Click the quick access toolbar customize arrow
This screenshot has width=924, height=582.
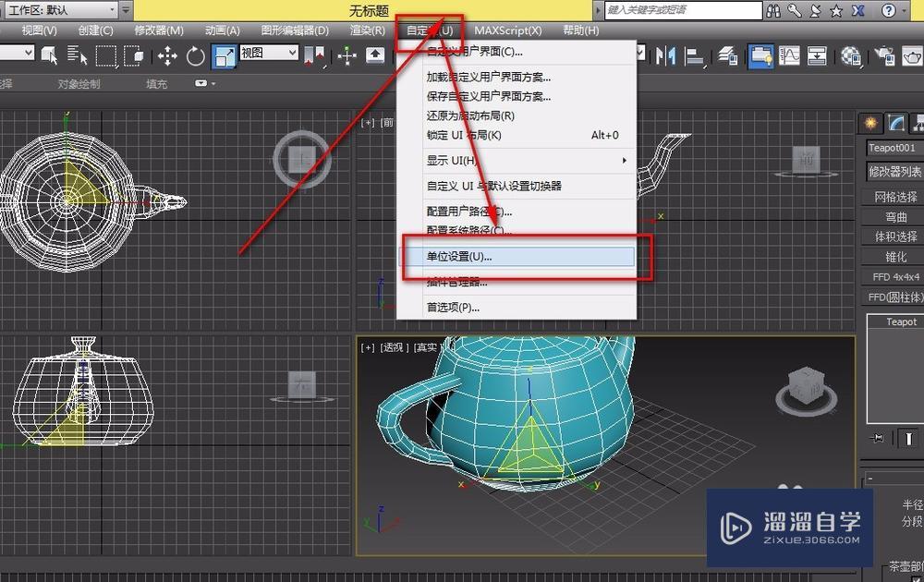[126, 10]
